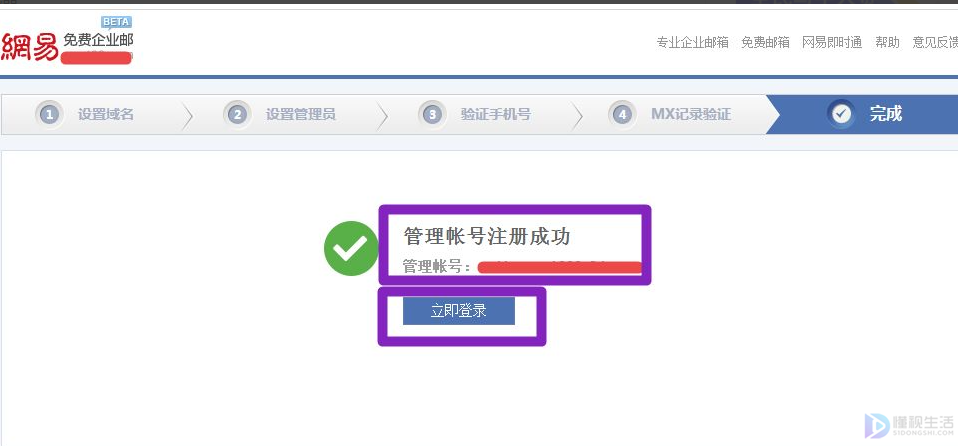Open the 网易即时通 link
958x446 pixels.
(832, 42)
